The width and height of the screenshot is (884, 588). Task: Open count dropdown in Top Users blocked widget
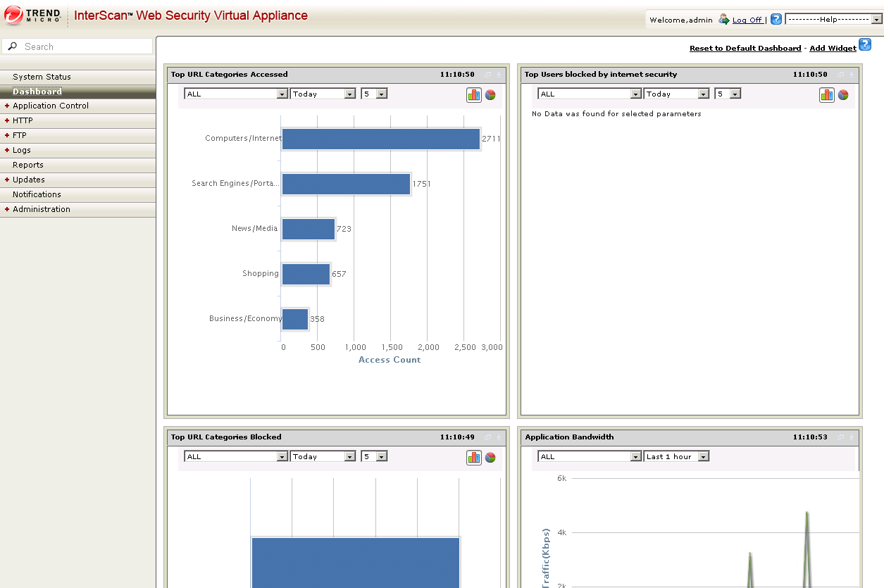pyautogui.click(x=728, y=94)
